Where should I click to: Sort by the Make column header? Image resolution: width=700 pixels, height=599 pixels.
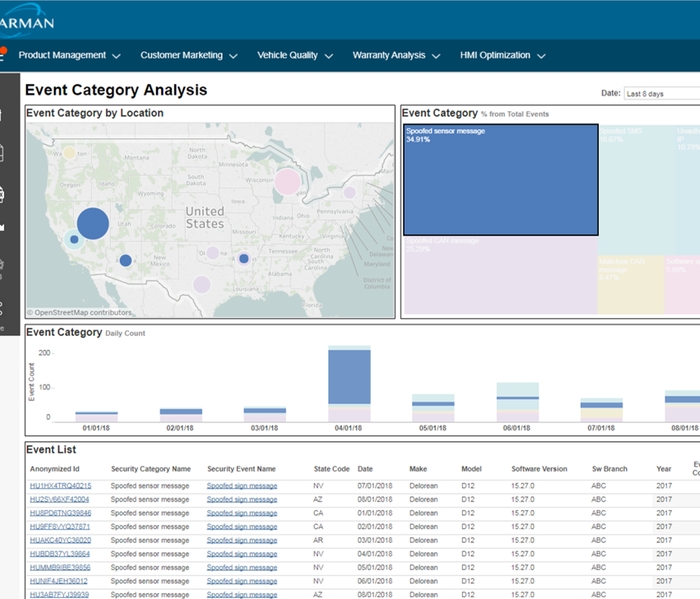(418, 469)
